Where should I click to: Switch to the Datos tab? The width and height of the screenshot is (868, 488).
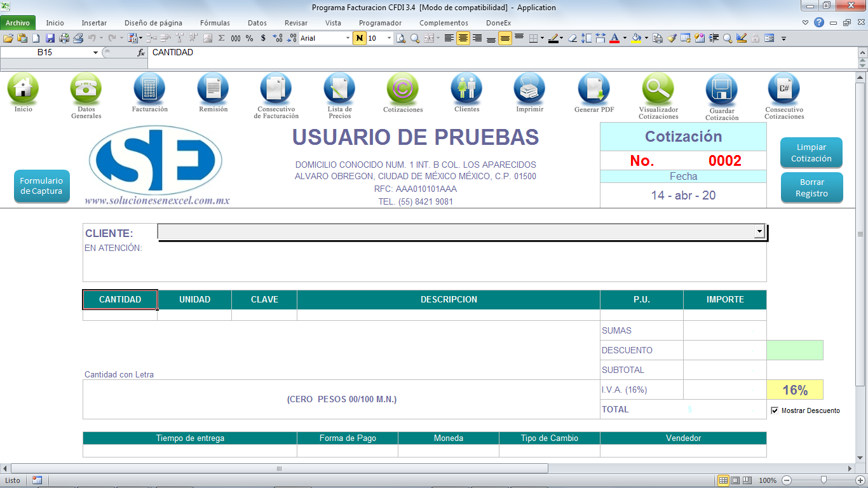[257, 23]
